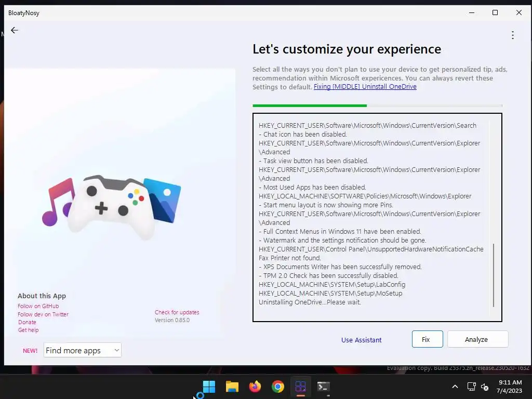The image size is (532, 399).
Task: Minimize the BloatyNosy window
Action: click(x=472, y=12)
